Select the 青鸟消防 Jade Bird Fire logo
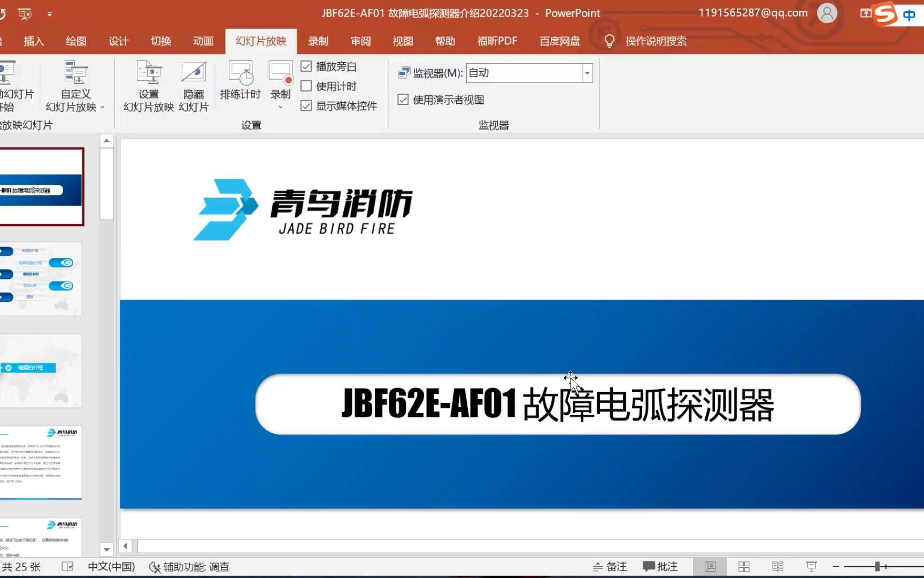 pyautogui.click(x=303, y=209)
